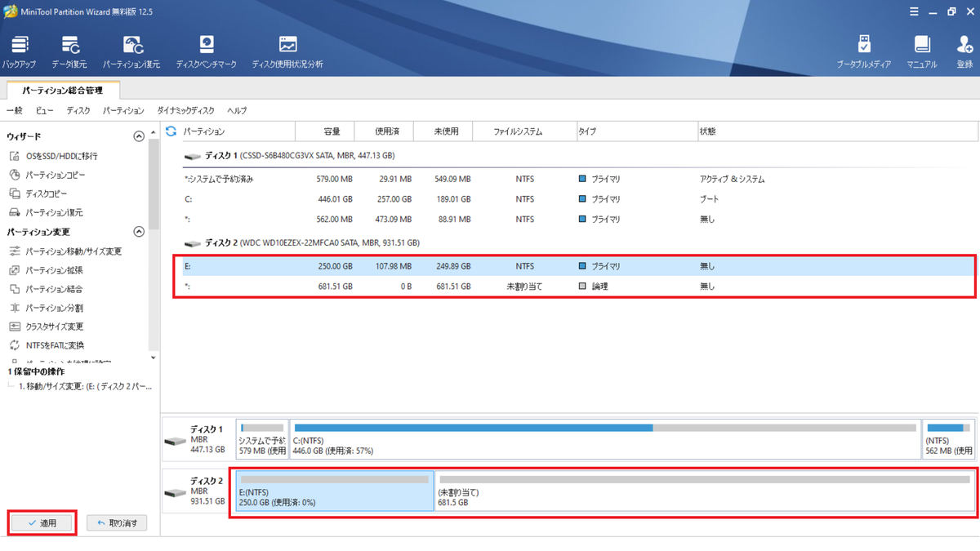Choose パーティション分割 in sidebar

coord(46,308)
